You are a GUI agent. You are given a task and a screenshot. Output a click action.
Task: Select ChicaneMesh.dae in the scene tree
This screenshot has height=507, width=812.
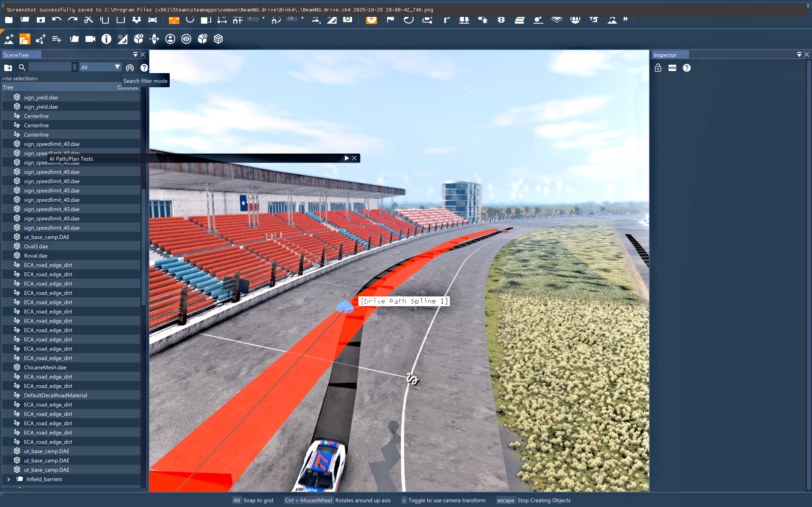71,367
